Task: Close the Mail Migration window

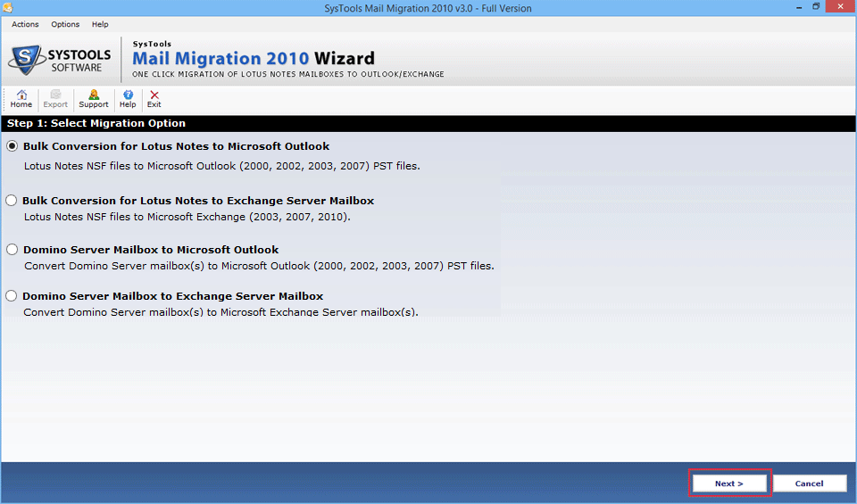Action: pos(841,6)
